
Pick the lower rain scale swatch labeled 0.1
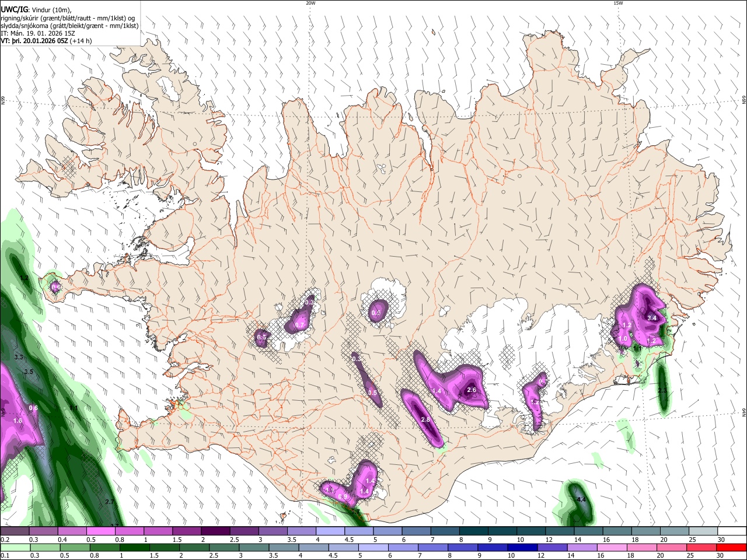click(x=15, y=547)
